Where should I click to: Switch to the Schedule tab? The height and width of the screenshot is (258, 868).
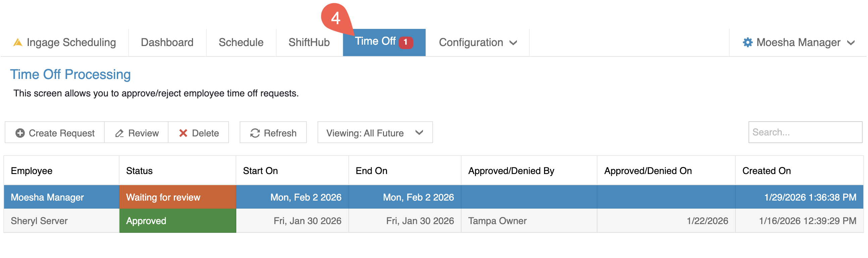point(241,42)
